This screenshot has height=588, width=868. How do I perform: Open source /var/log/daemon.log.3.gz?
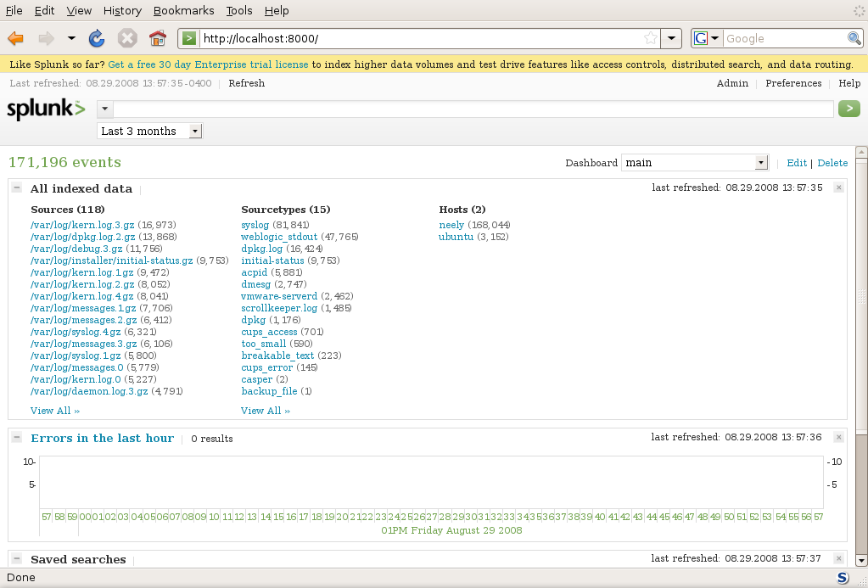coord(89,391)
